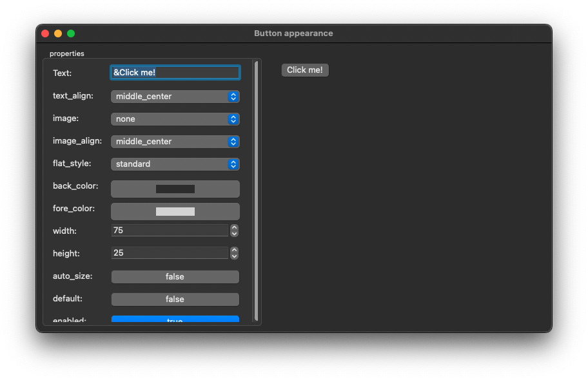The width and height of the screenshot is (588, 380).
Task: Click the height value field
Action: tap(170, 253)
